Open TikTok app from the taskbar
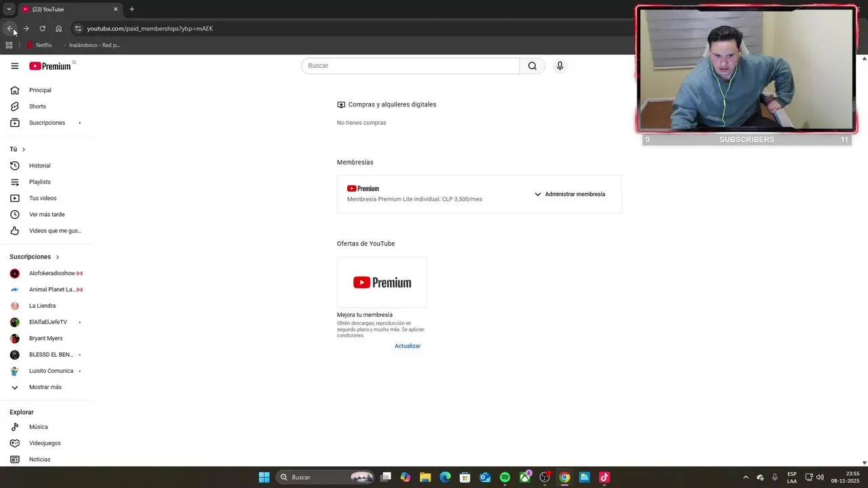 (x=604, y=477)
